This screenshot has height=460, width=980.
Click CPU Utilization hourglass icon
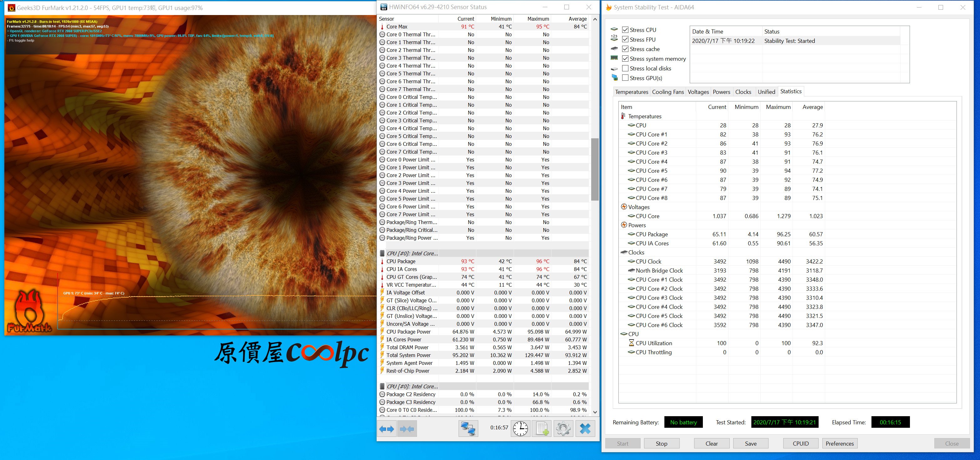632,343
